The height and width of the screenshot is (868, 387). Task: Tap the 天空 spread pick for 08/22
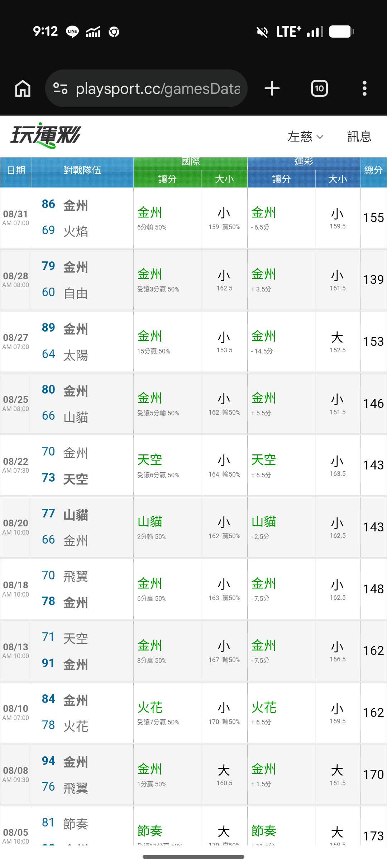(x=150, y=460)
